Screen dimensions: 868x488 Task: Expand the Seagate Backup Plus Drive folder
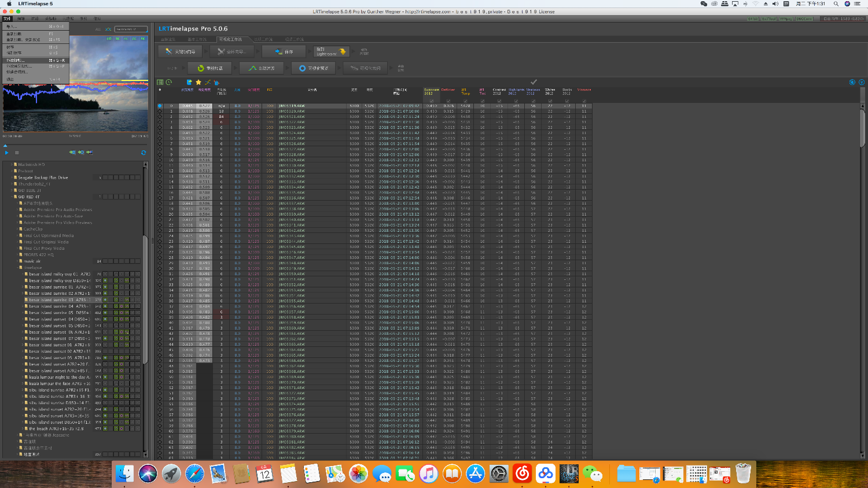pyautogui.click(x=12, y=178)
